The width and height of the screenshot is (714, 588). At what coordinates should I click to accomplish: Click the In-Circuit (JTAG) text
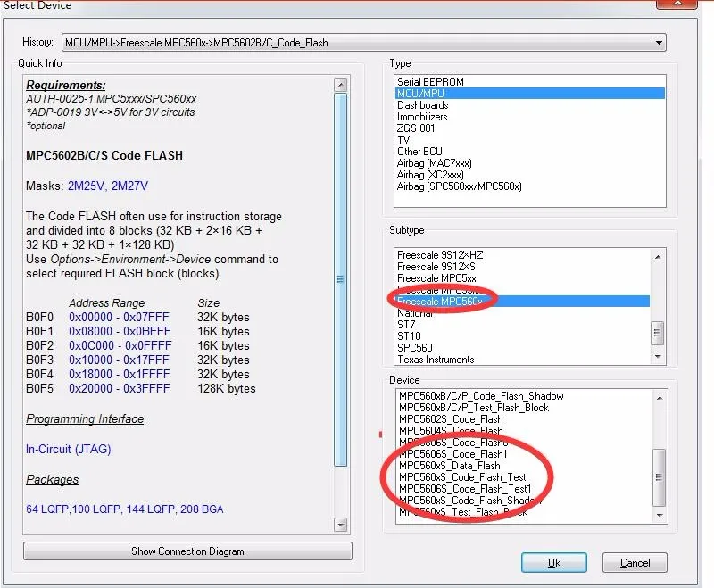point(69,449)
